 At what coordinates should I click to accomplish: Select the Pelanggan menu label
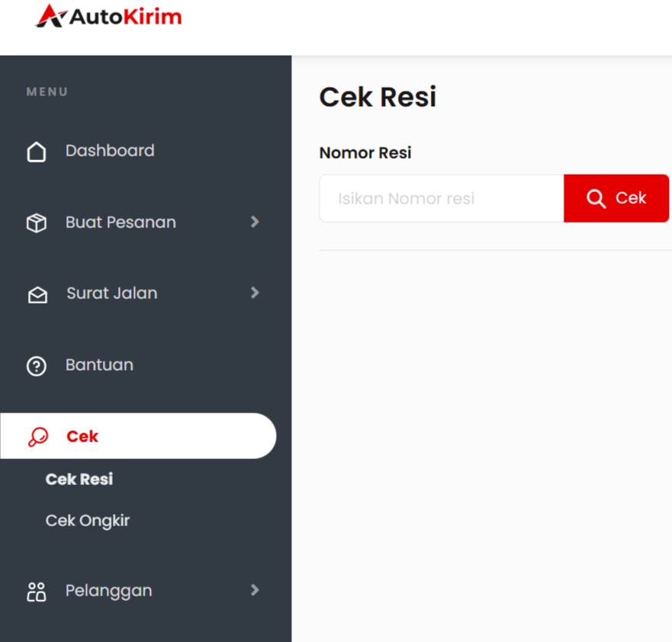click(x=108, y=591)
